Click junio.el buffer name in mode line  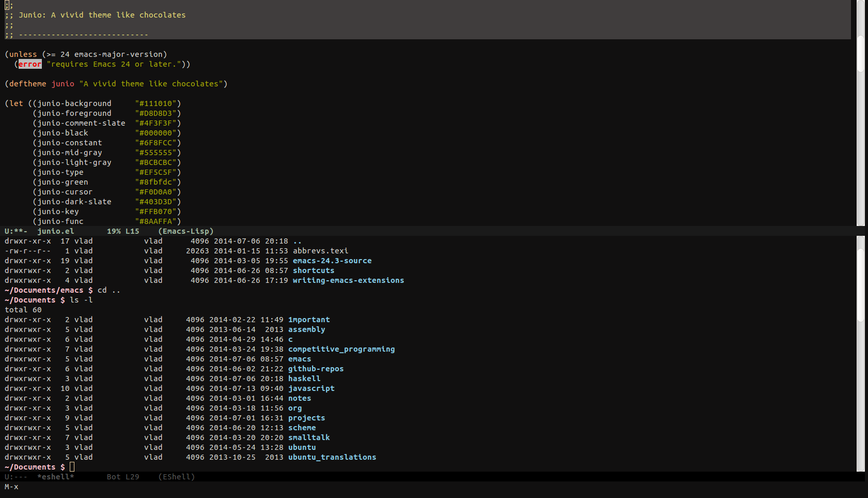pyautogui.click(x=55, y=231)
